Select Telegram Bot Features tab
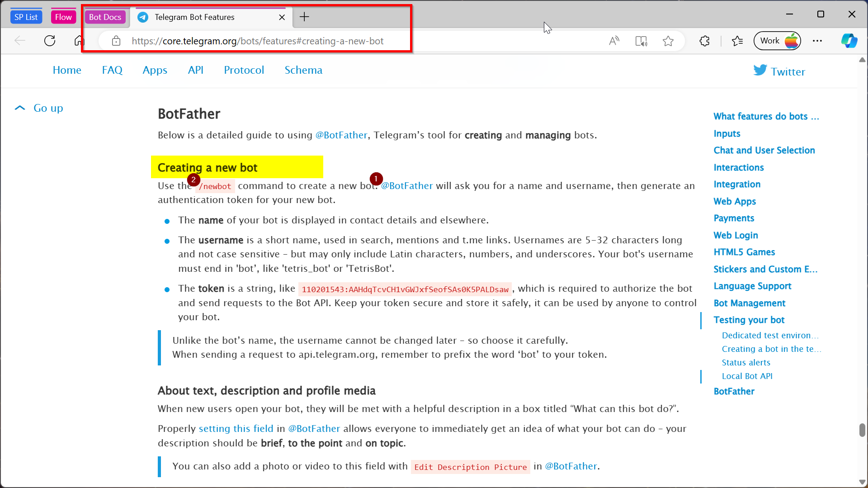Screen dimensions: 868x488 click(211, 17)
